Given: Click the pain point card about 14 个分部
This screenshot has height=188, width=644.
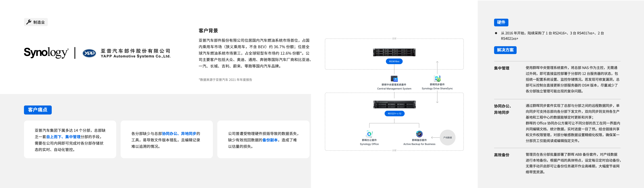Looking at the screenshot, I should click(x=70, y=139).
